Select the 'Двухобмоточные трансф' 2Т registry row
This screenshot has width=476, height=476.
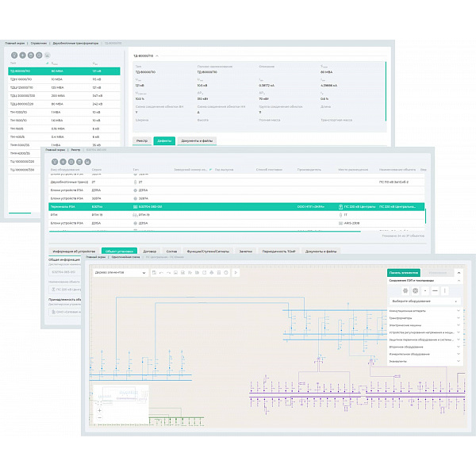click(236, 182)
